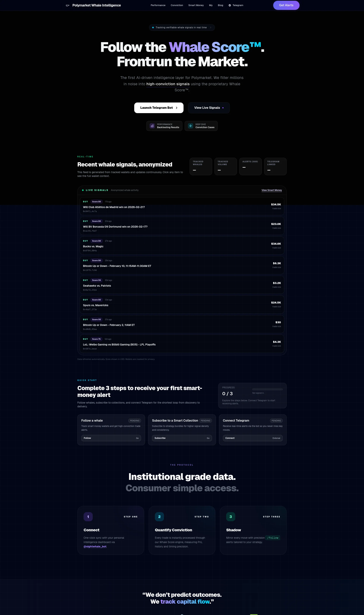Click chevron on real-time tracking pill

pyautogui.click(x=210, y=28)
